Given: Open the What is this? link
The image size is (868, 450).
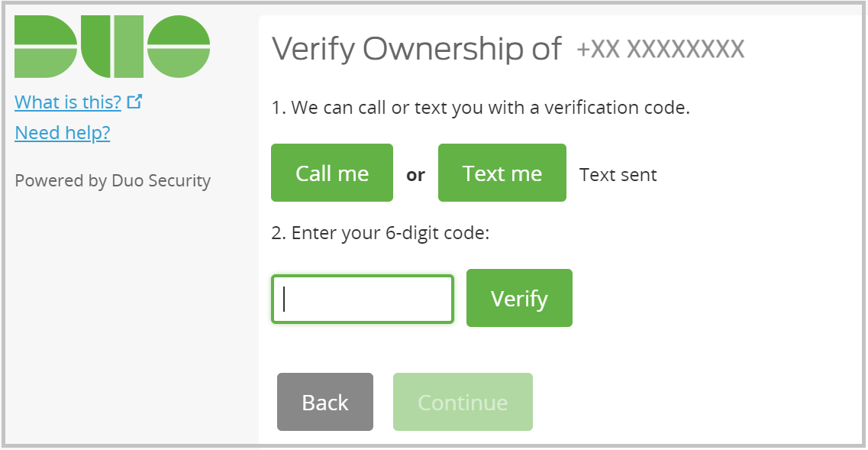Looking at the screenshot, I should tap(67, 102).
